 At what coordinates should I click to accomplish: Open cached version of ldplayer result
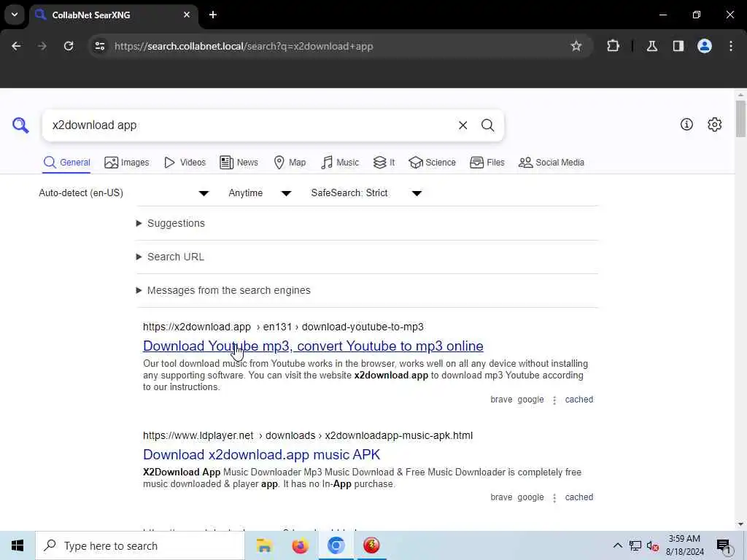578,497
